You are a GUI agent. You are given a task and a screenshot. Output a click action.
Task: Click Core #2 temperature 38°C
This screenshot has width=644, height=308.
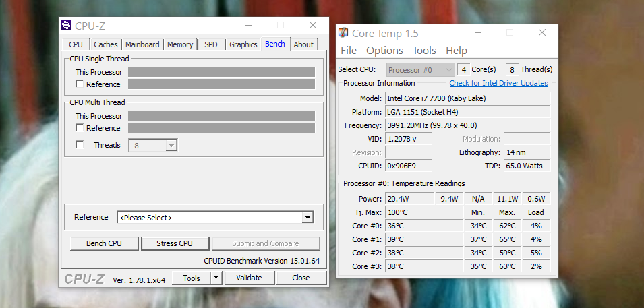point(424,253)
